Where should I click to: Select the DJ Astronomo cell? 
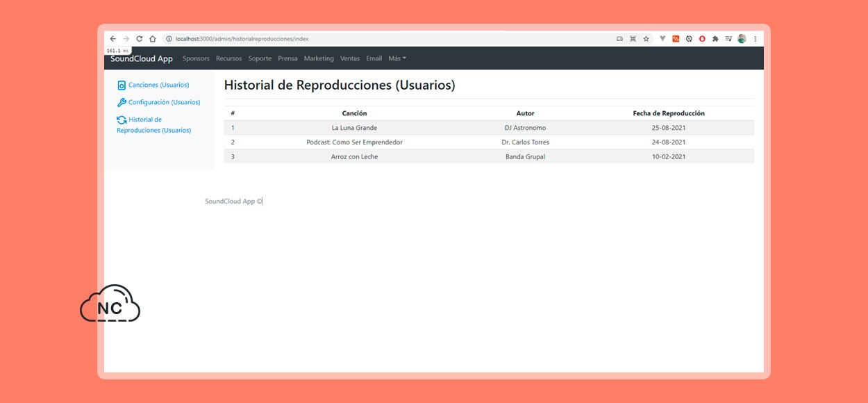tap(525, 128)
